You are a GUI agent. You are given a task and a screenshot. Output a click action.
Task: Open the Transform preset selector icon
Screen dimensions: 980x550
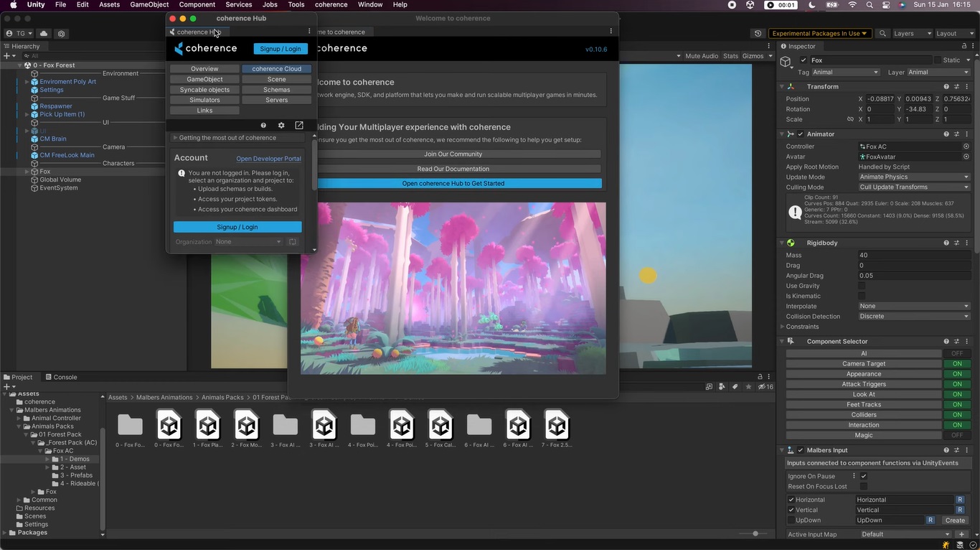tap(958, 87)
